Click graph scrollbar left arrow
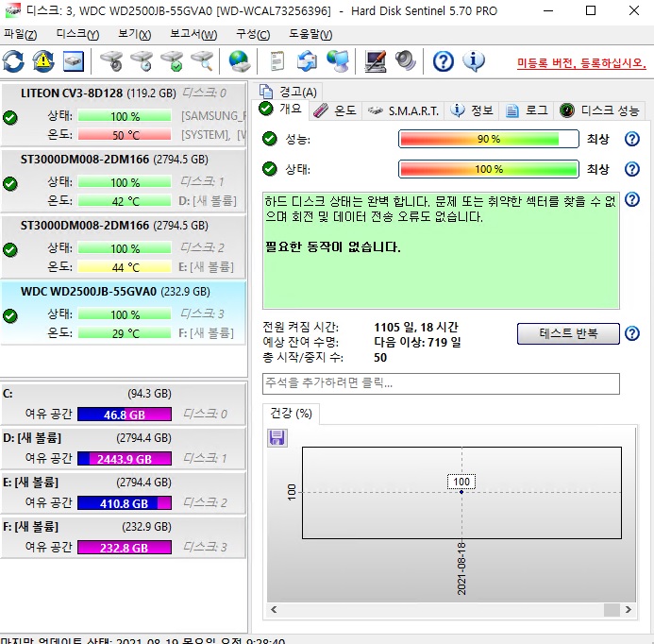Image resolution: width=654 pixels, height=644 pixels. (274, 610)
